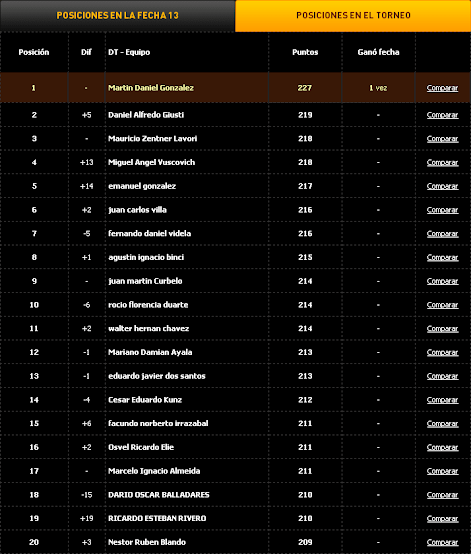Compare with fernando daniel videla
Screen dimensions: 471x554
(442, 234)
